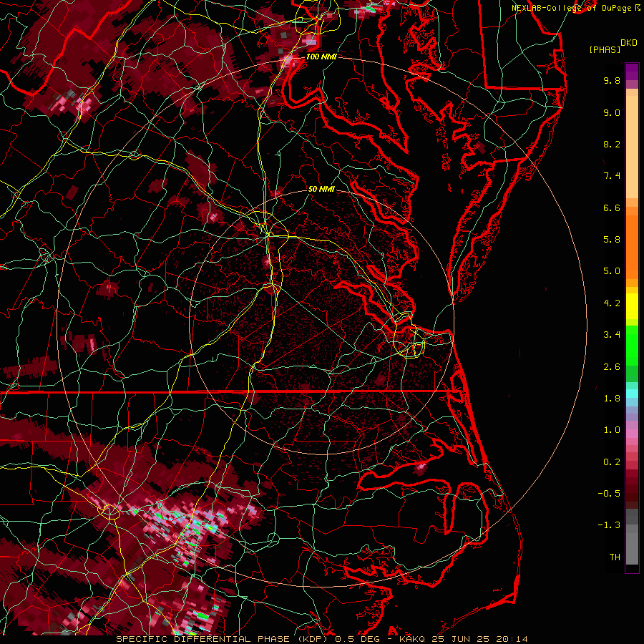
Task: Click the 0.2 scale value
Action: click(x=612, y=462)
